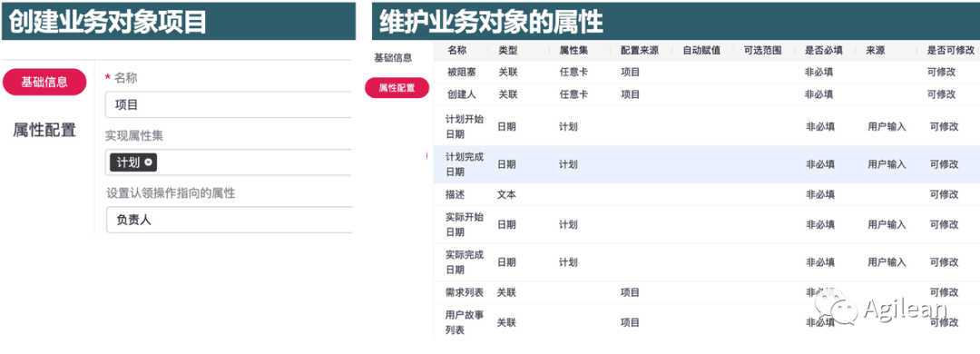980x354 pixels.
Task: Click 可修改 in the 用户故事列表 row
Action: click(x=944, y=322)
